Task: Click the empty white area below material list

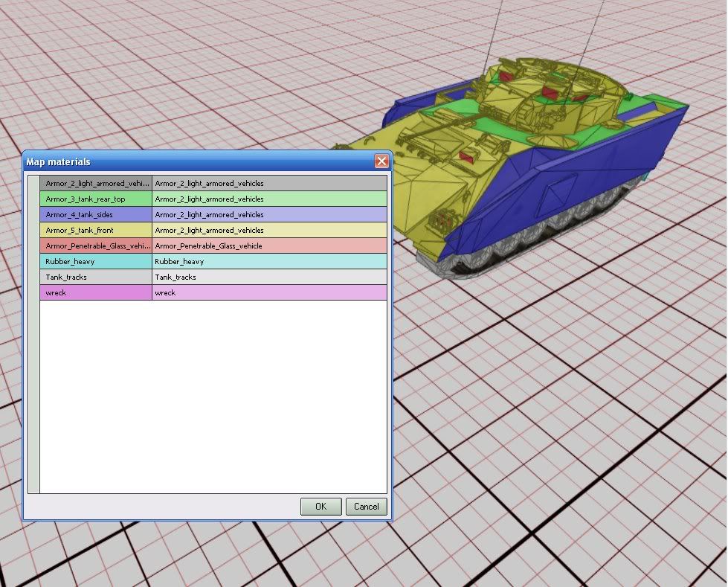Action: point(213,394)
